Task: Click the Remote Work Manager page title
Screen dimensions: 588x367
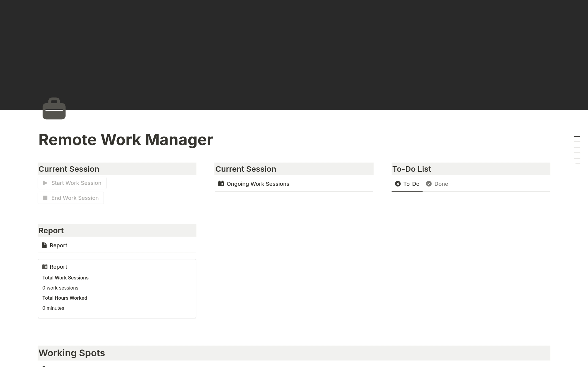Action: click(126, 140)
